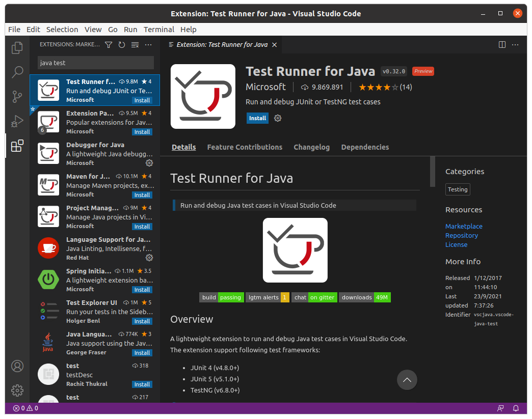This screenshot has height=419, width=532.
Task: Open More Actions menu in the Extensions panel
Action: point(148,45)
